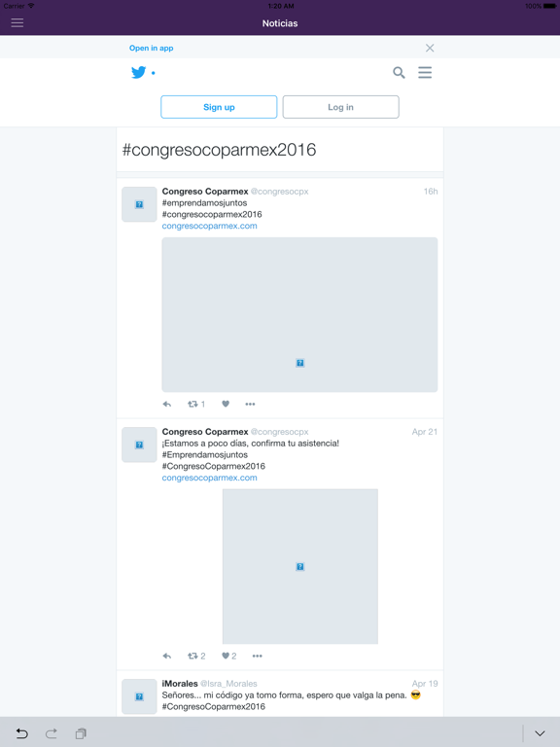Viewport: 560px width, 747px height.
Task: Tap the Open in app link
Action: point(151,48)
